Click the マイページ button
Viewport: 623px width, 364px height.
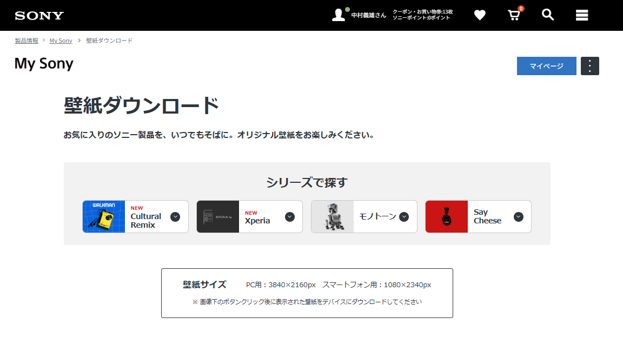[x=546, y=66]
